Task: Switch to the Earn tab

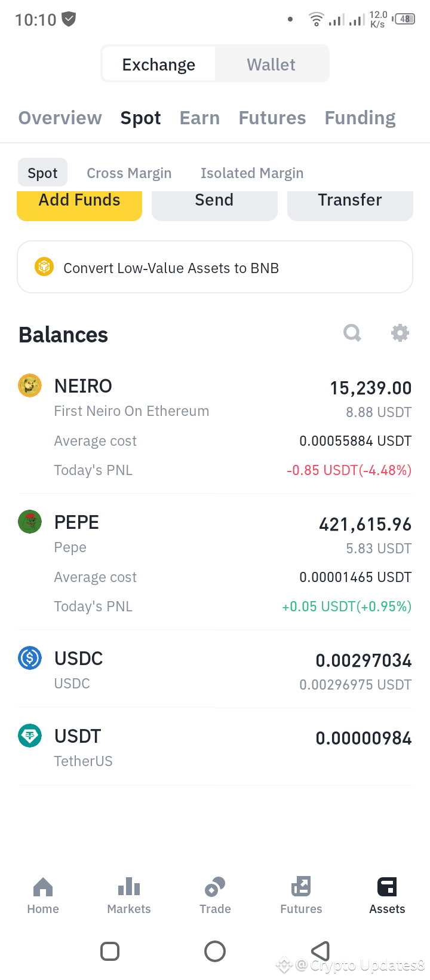Action: point(200,118)
